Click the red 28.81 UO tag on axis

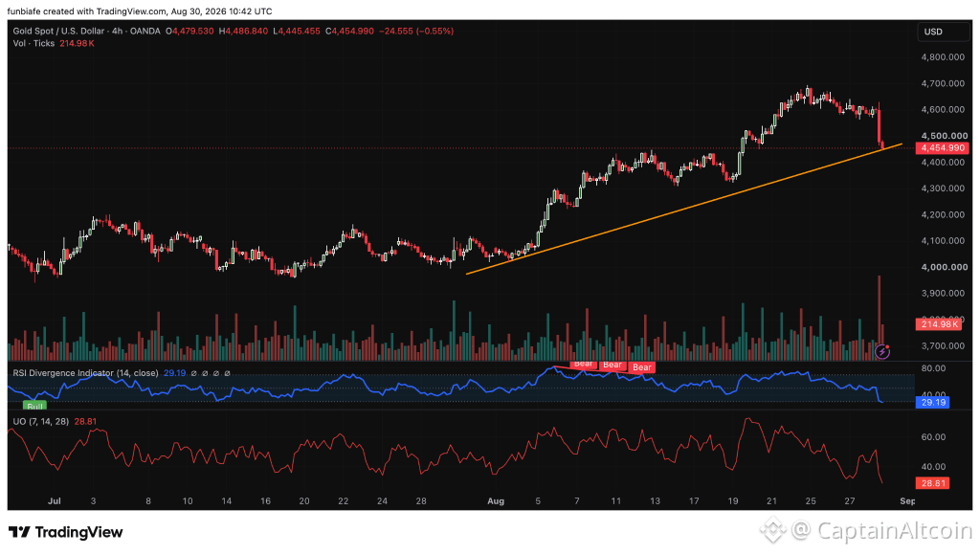click(x=932, y=483)
